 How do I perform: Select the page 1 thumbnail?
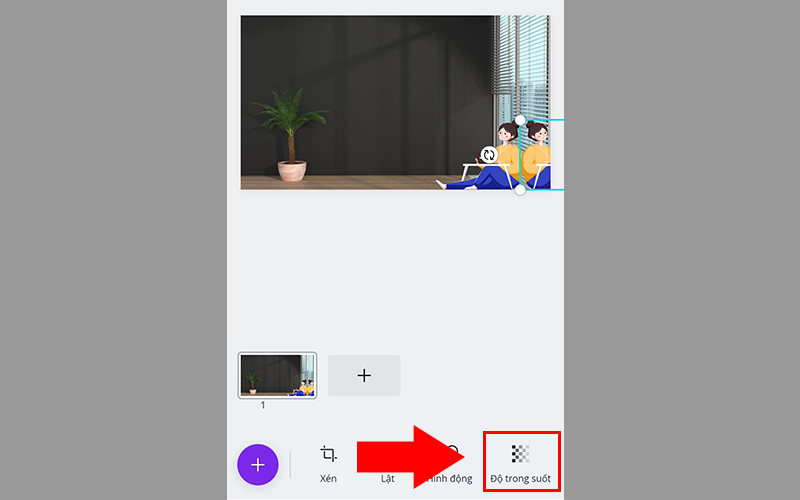pos(277,376)
